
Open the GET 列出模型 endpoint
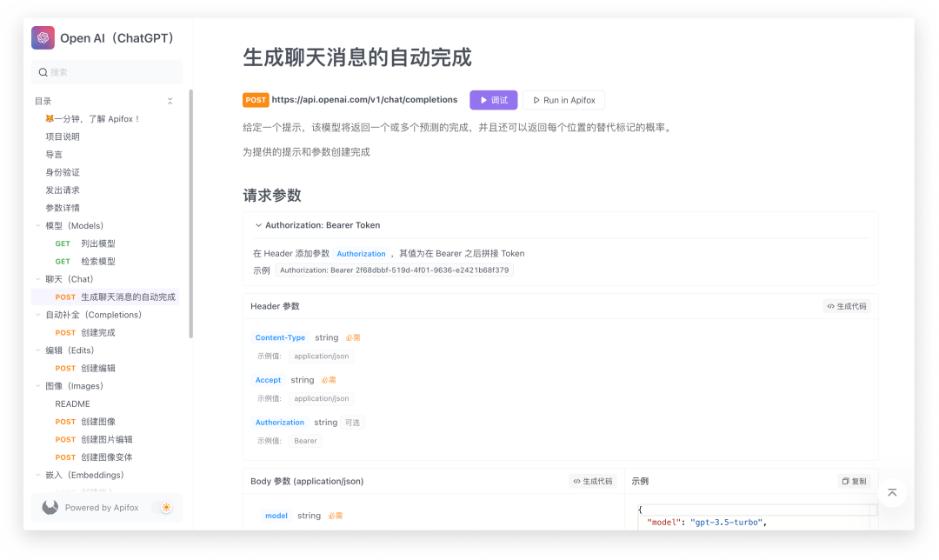[x=97, y=243]
